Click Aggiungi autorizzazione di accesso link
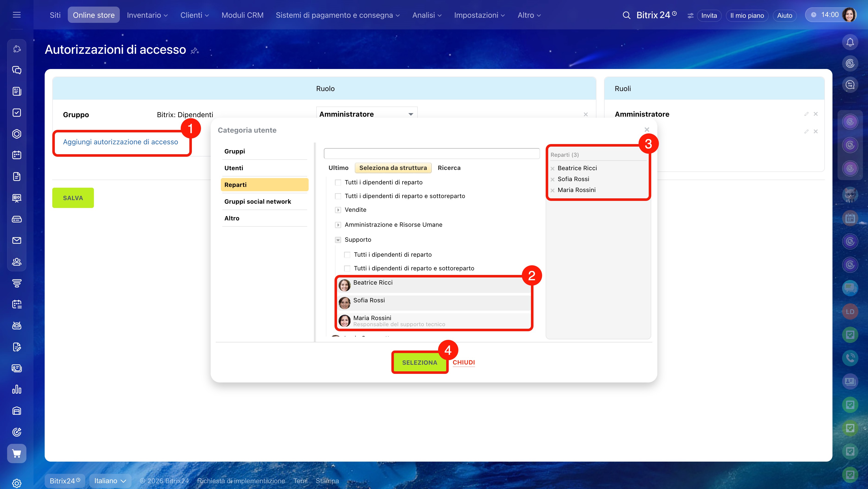The image size is (868, 489). (120, 142)
